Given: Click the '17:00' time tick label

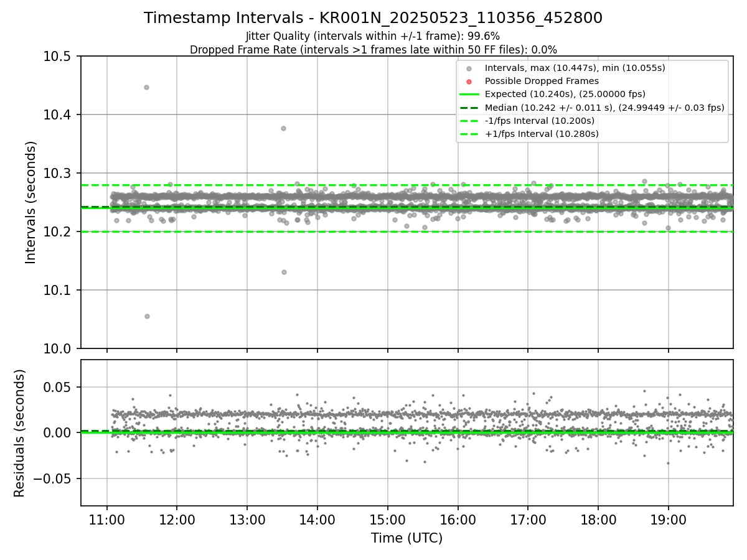Looking at the screenshot, I should point(528,519).
